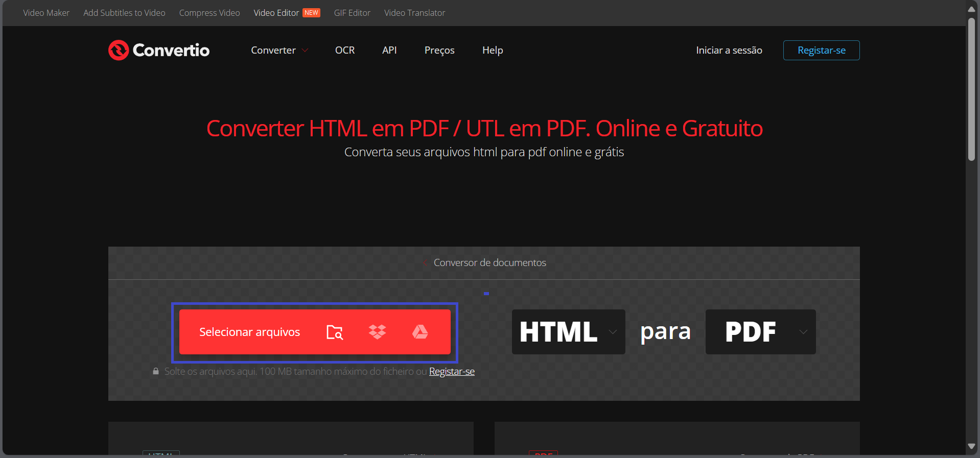Click the Registar-se outlined button
This screenshot has width=980, height=458.
pos(822,50)
